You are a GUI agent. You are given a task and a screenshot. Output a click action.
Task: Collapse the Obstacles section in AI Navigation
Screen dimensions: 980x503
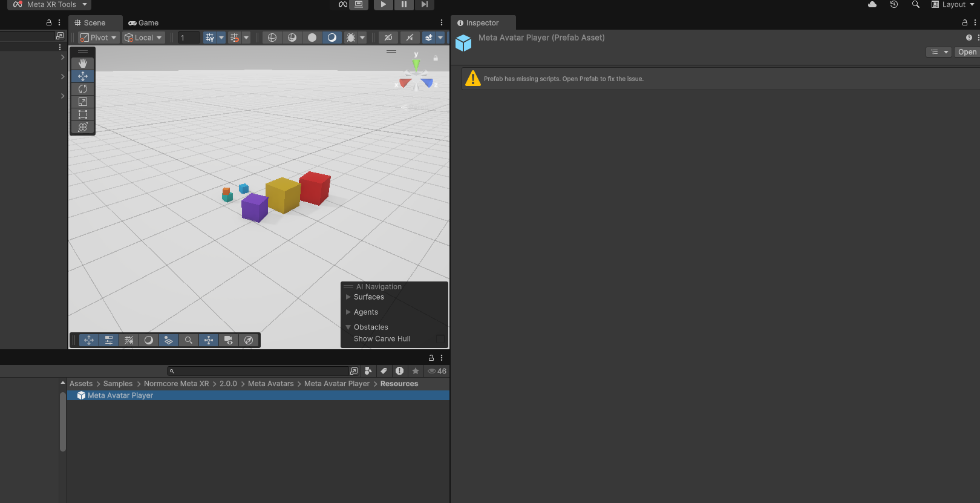[348, 327]
